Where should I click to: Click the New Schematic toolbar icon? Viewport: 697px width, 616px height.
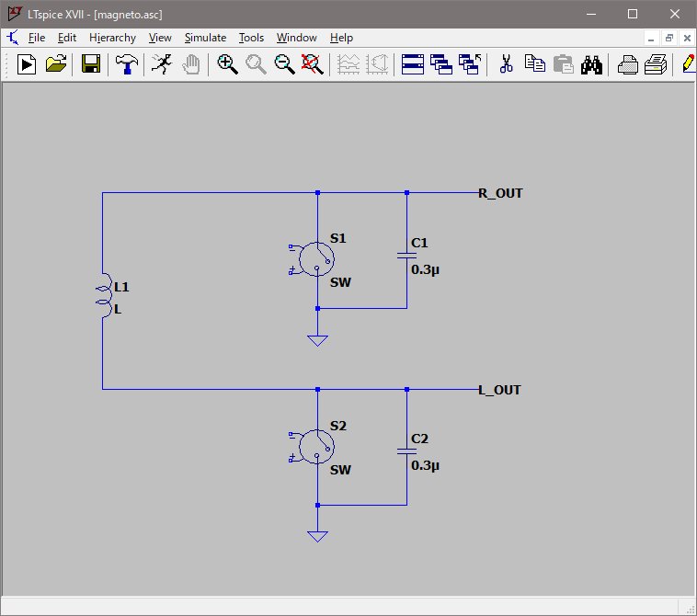pos(27,64)
